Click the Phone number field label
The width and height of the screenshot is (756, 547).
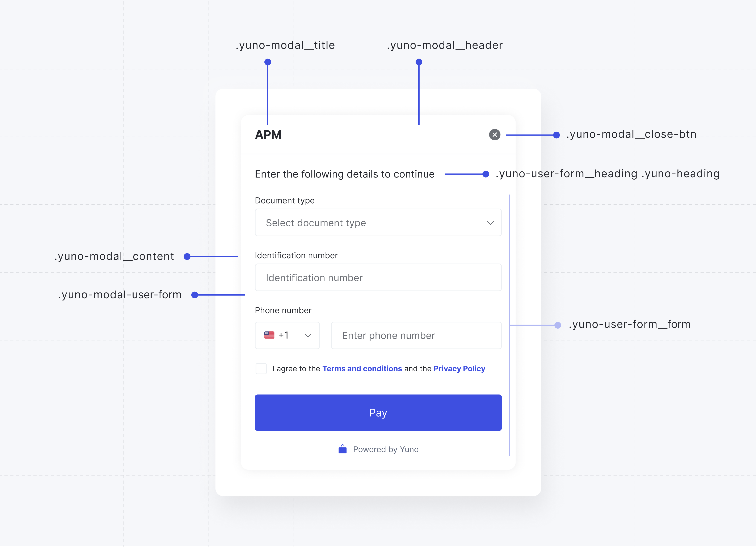coord(283,311)
